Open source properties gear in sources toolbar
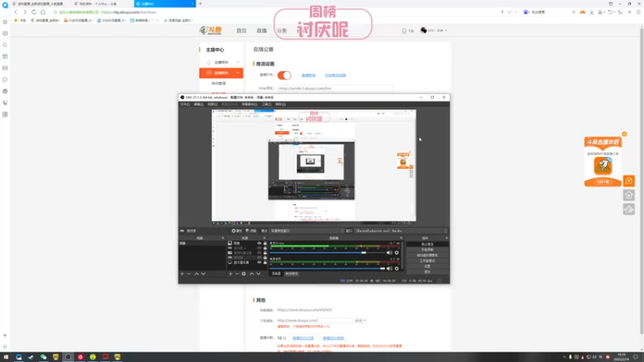644x362 pixels. [244, 274]
